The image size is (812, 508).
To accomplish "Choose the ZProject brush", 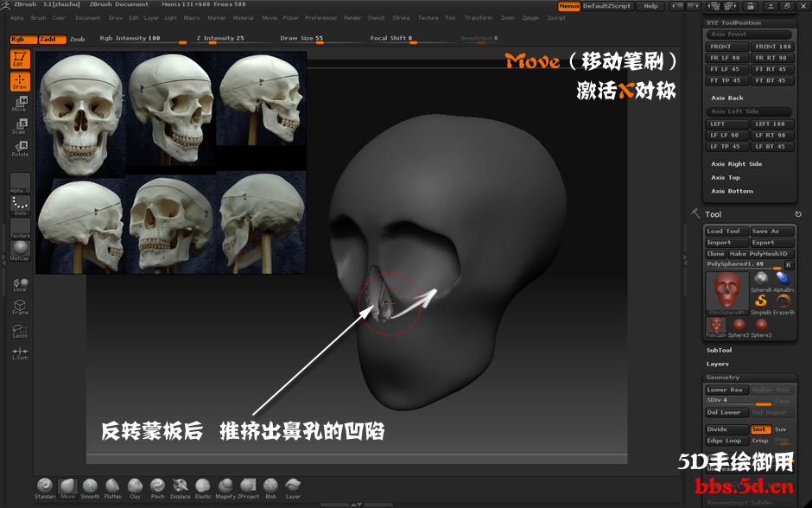I will [248, 488].
